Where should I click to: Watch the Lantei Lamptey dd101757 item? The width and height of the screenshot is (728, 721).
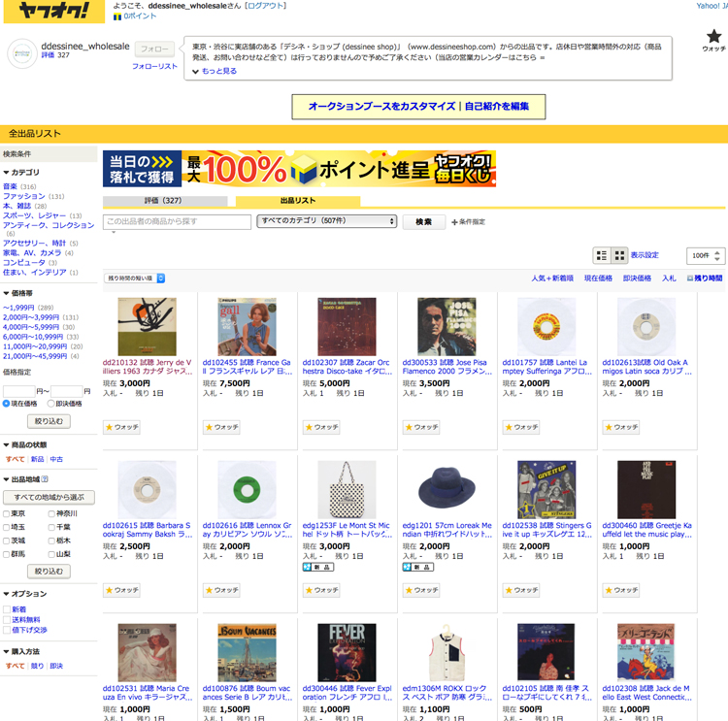[521, 427]
